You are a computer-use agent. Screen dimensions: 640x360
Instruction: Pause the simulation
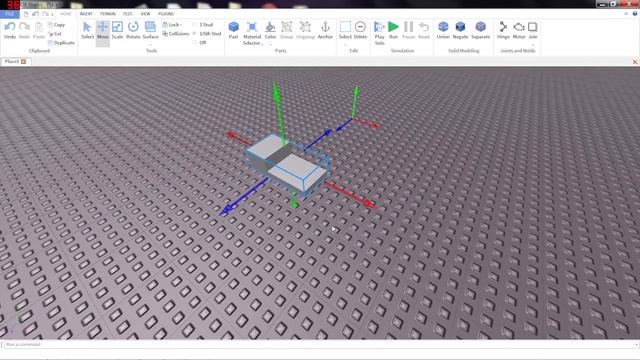(409, 31)
